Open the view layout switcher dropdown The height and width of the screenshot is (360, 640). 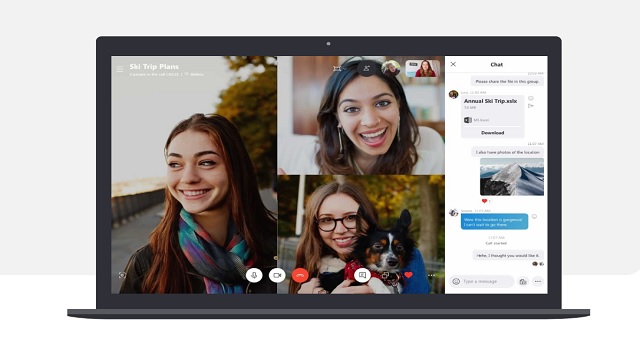coord(339,69)
